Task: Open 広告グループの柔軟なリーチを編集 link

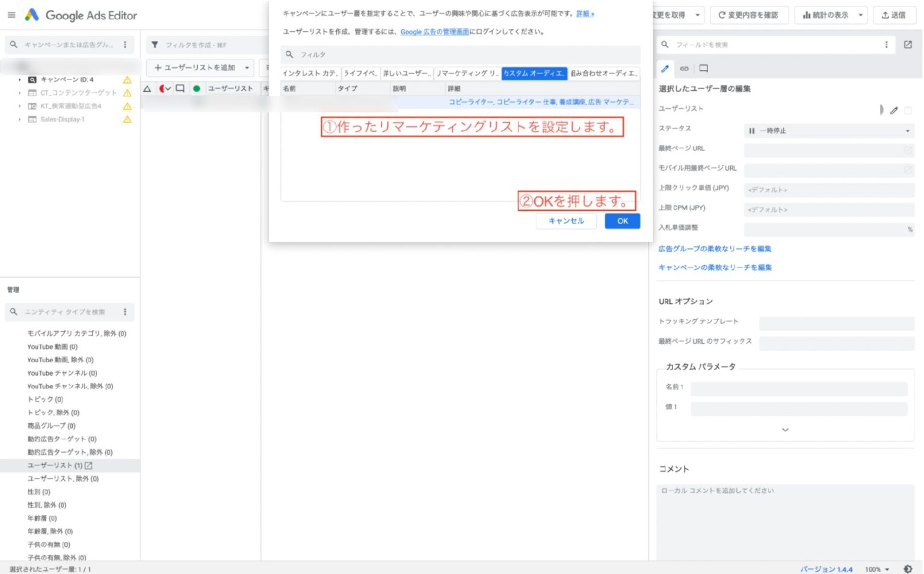Action: (715, 249)
